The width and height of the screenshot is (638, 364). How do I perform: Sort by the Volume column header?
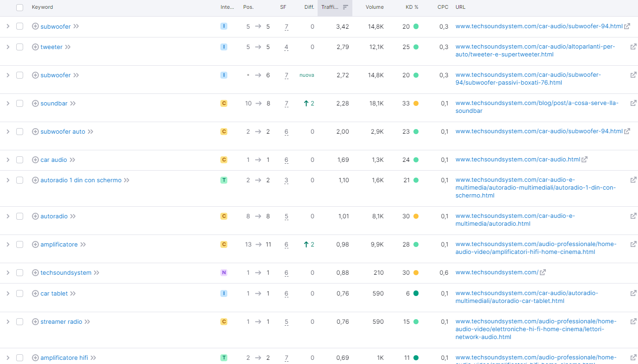pyautogui.click(x=375, y=7)
